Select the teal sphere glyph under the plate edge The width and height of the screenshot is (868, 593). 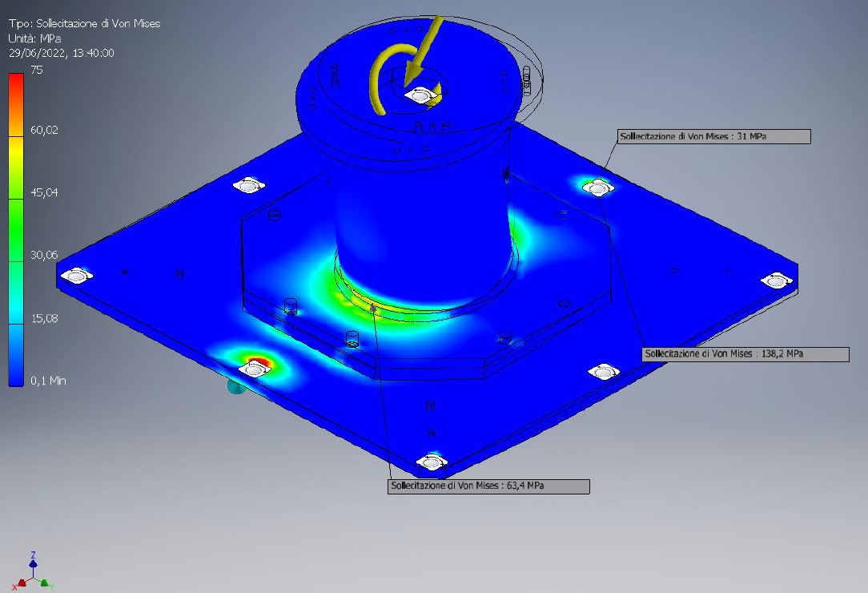click(x=236, y=386)
